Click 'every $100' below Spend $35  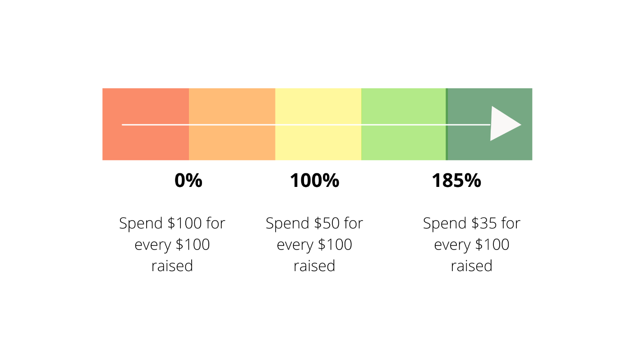[x=472, y=245]
